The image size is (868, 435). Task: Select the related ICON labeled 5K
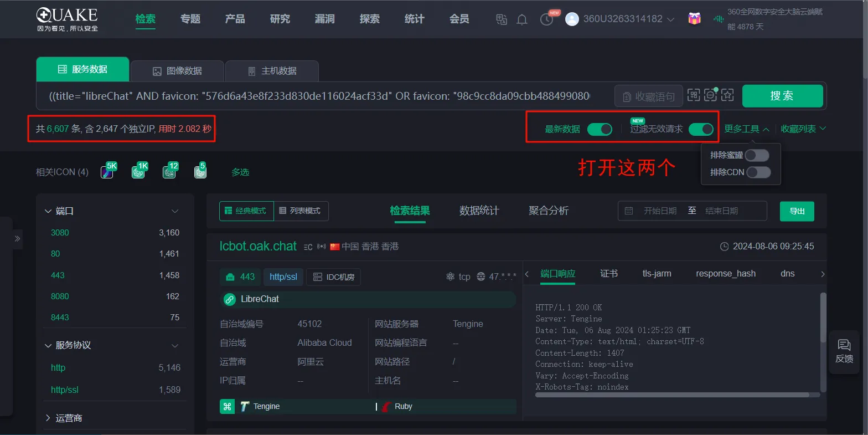coord(108,171)
